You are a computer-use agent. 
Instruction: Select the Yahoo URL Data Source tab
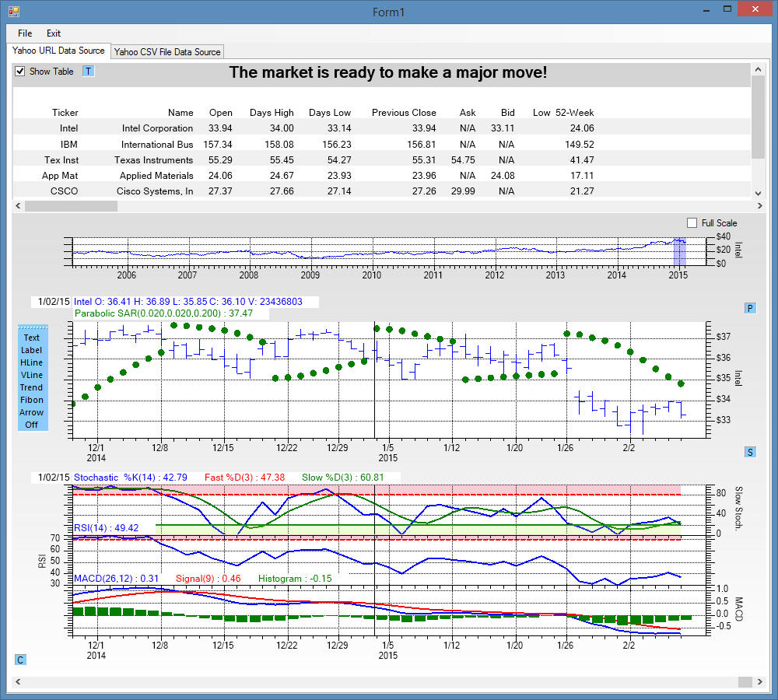[x=58, y=51]
